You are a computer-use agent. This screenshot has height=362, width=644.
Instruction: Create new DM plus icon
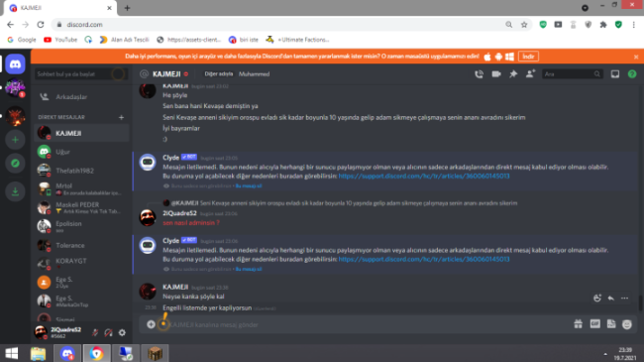click(121, 117)
